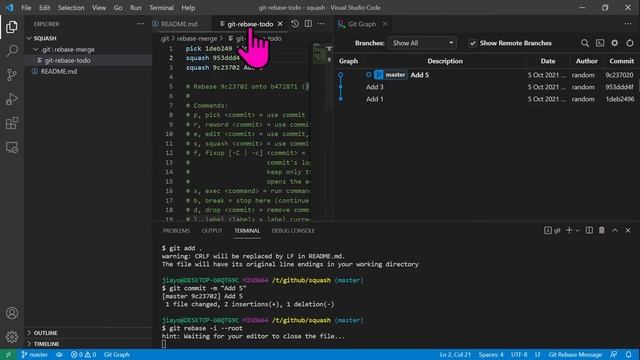Change encoding via UTF-8 status item
Image resolution: width=640 pixels, height=360 pixels.
pos(519,354)
